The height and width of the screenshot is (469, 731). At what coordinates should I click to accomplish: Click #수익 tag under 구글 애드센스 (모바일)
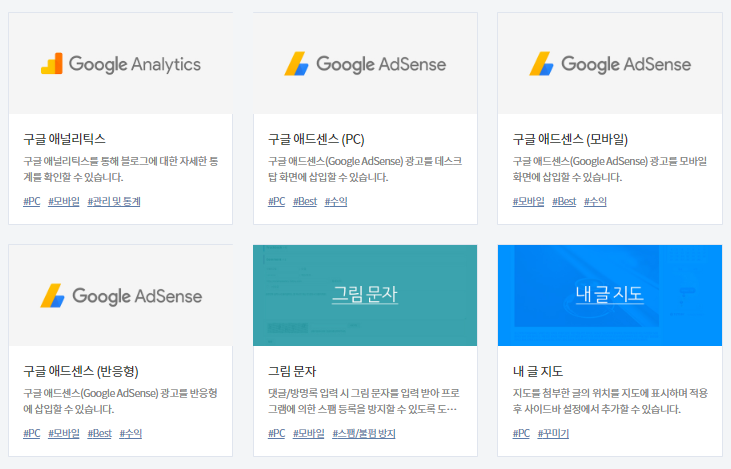595,201
